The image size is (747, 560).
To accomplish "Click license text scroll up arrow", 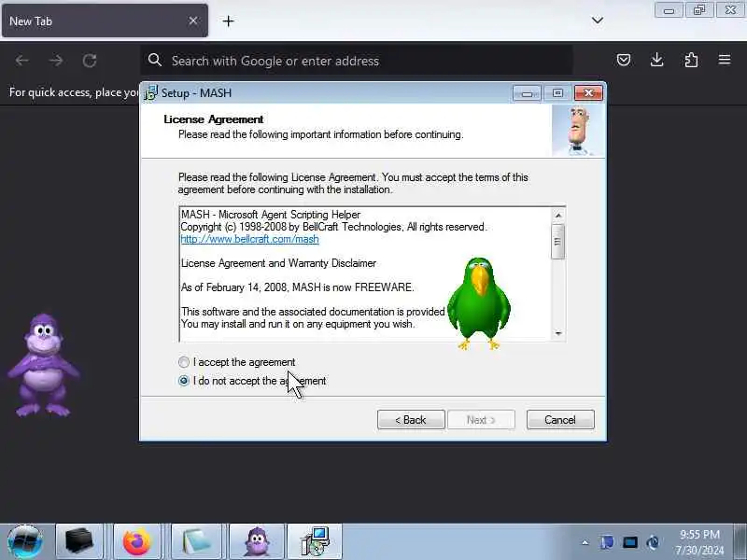I will click(558, 216).
